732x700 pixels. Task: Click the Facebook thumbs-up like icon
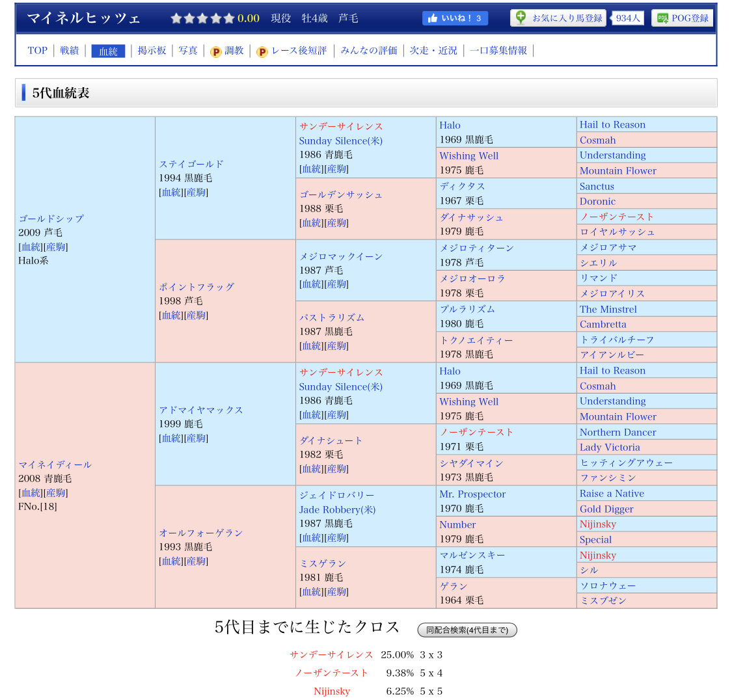[x=432, y=18]
